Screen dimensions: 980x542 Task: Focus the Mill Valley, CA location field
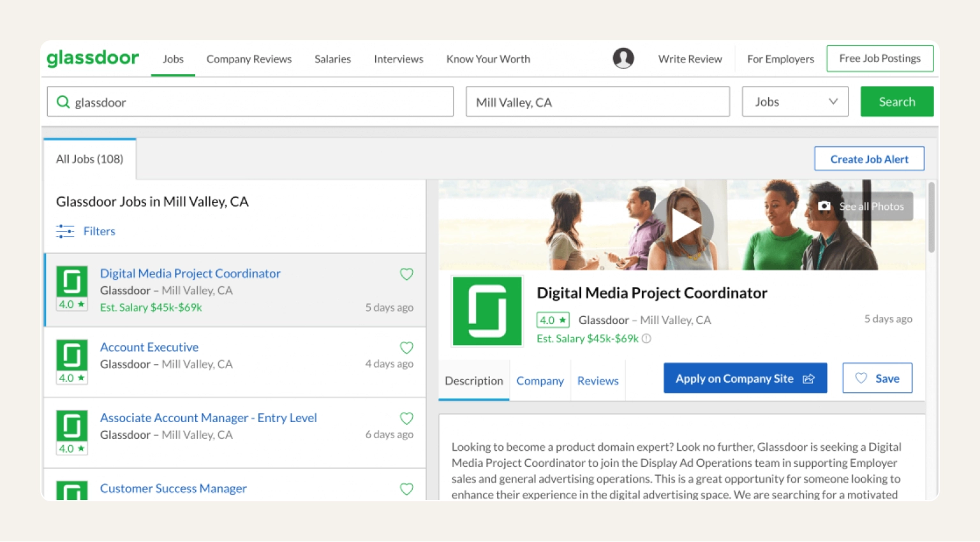pyautogui.click(x=598, y=102)
